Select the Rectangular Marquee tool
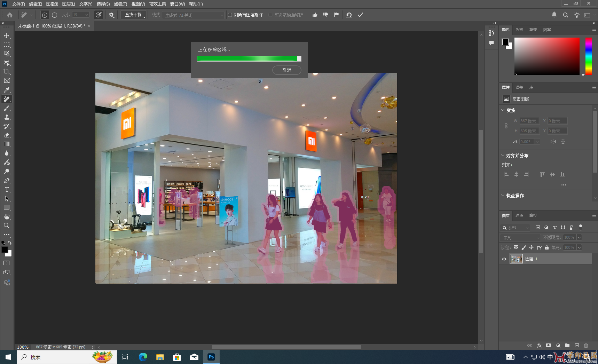This screenshot has width=598, height=364. click(7, 45)
